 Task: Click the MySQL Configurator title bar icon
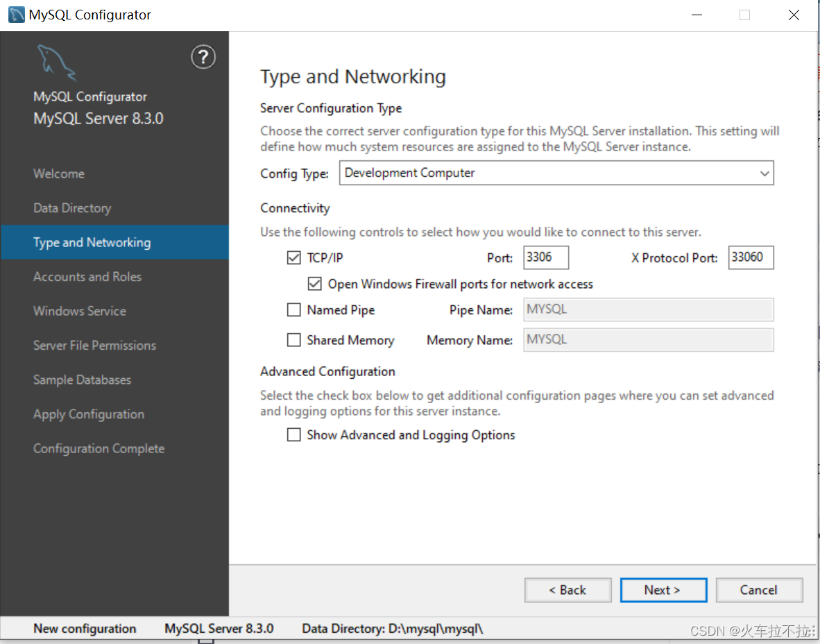[x=16, y=15]
